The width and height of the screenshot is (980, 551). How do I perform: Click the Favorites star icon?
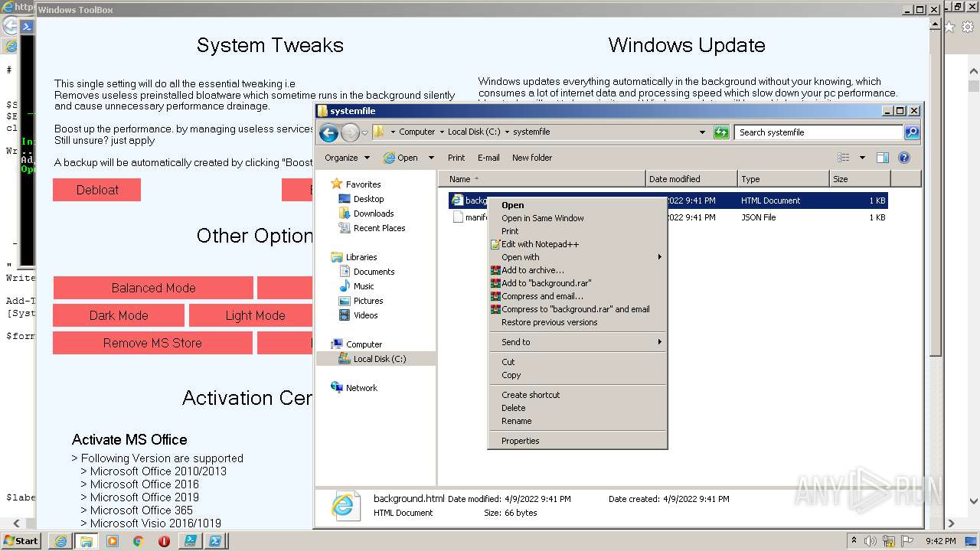(x=336, y=184)
